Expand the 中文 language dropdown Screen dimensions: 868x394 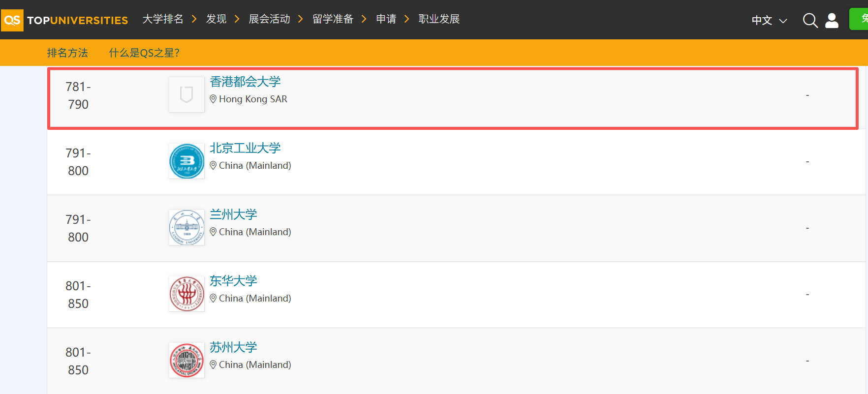769,20
